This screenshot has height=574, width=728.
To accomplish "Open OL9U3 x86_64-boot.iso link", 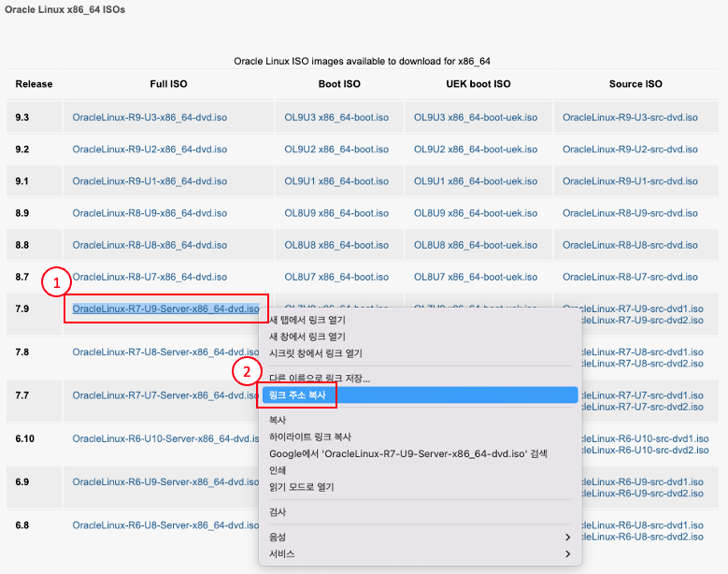I will [336, 118].
